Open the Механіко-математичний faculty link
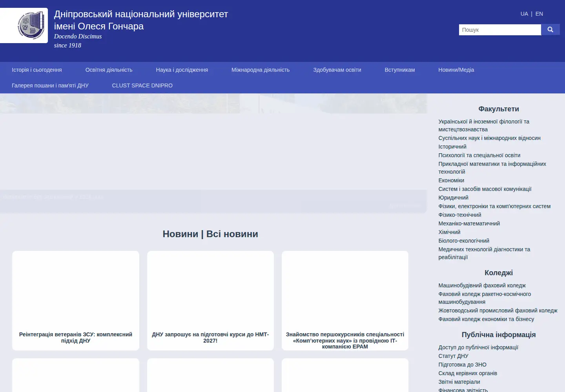Screen dimensions: 565x392 pos(469,223)
